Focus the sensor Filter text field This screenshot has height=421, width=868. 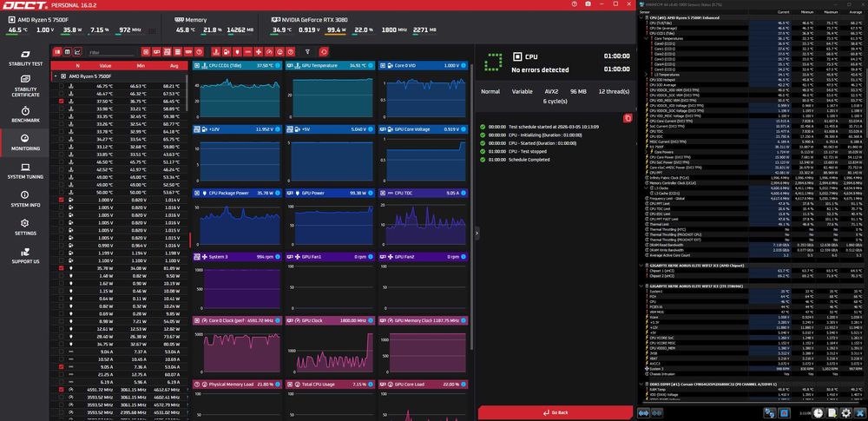111,53
